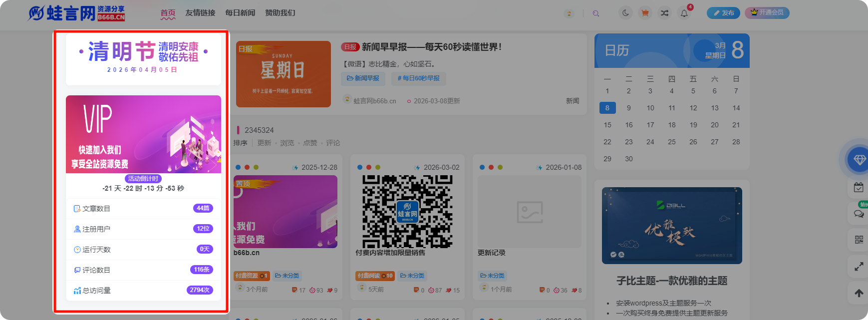This screenshot has width=868, height=320.
Task: Click the 注册用户 person icon
Action: click(77, 229)
